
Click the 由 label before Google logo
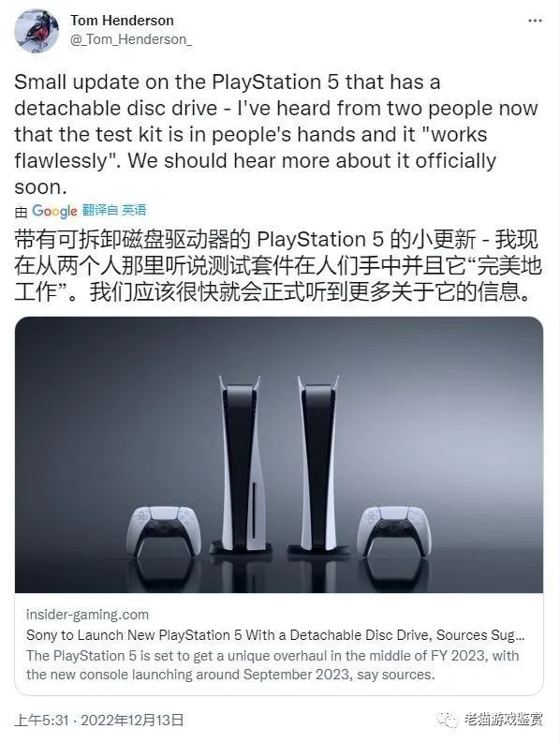tap(21, 212)
